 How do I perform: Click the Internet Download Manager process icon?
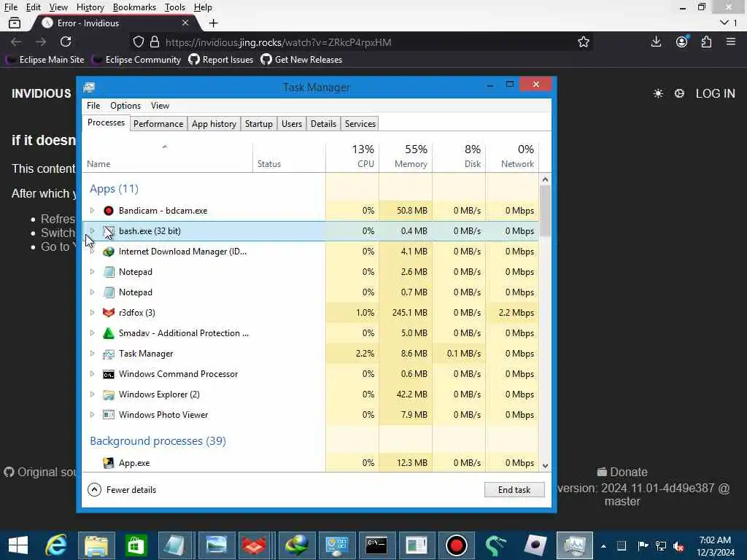pos(109,252)
